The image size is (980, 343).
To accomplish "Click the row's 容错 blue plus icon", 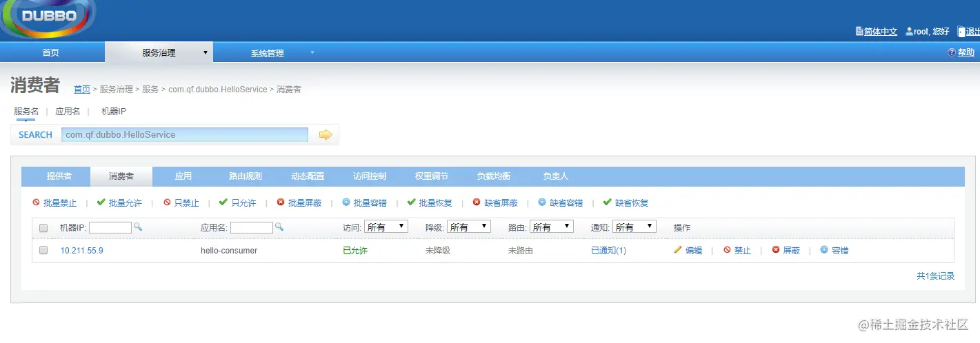I will point(824,250).
